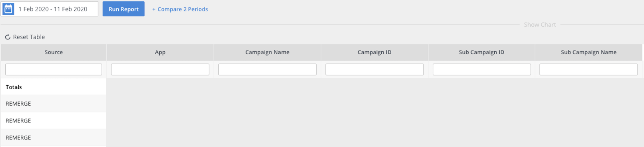Focus the Sub Campaign Name filter box
644x147 pixels.
coord(588,69)
